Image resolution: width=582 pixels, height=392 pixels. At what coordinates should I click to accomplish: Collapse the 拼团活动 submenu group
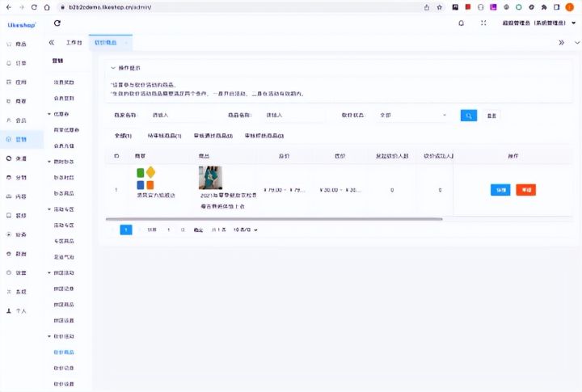point(49,273)
